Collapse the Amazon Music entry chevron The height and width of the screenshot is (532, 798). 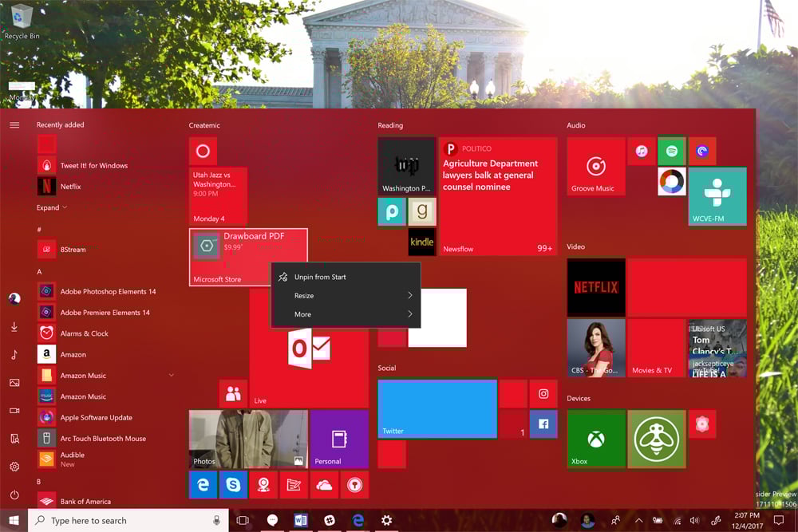[x=172, y=375]
